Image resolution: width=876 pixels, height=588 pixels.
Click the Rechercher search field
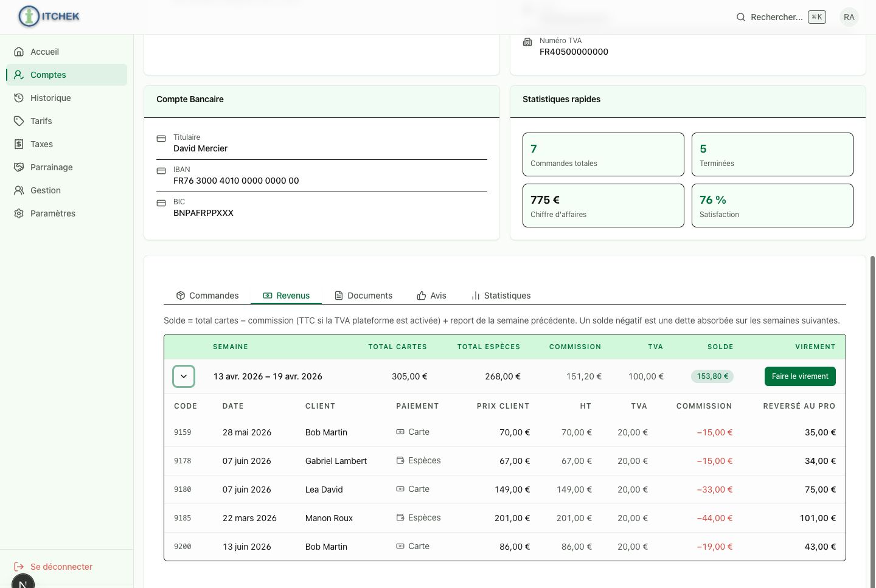[x=781, y=17]
